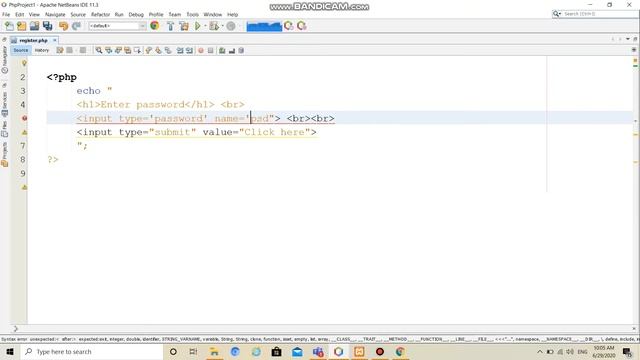640x360 pixels.
Task: Expand the Debug Project dropdown arrow
Action: pyautogui.click(x=222, y=26)
